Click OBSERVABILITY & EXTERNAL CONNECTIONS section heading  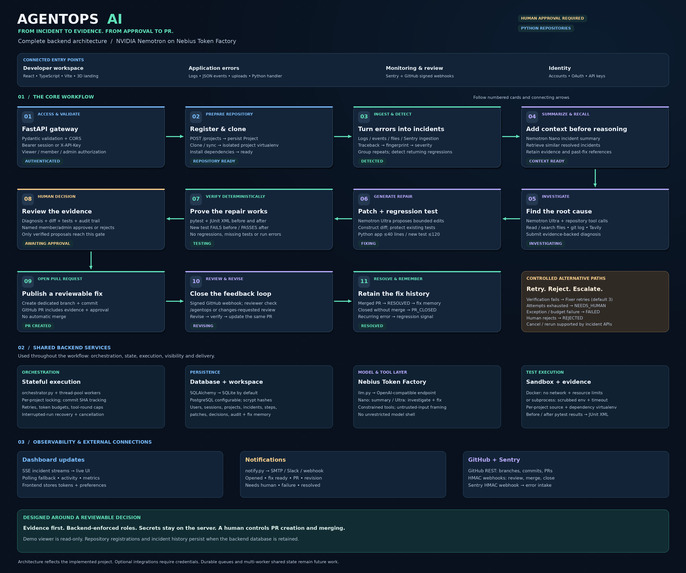(x=85, y=442)
